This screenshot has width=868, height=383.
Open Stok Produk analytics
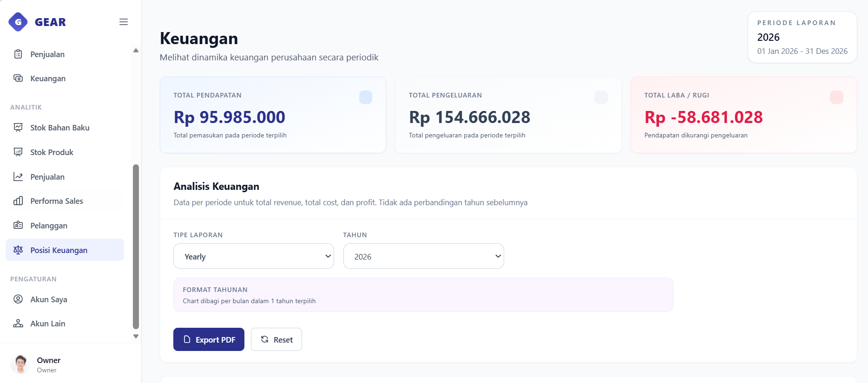(x=65, y=152)
